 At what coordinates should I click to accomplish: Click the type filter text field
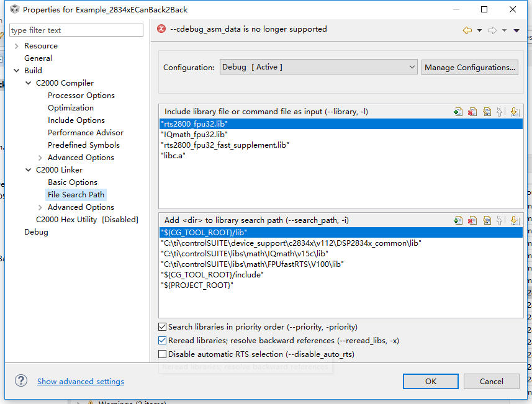(x=76, y=30)
